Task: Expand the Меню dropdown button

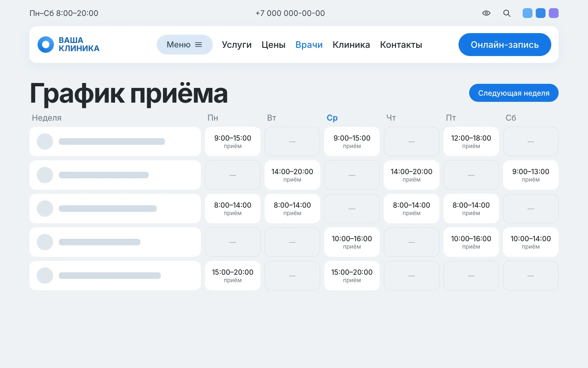Action: [185, 45]
